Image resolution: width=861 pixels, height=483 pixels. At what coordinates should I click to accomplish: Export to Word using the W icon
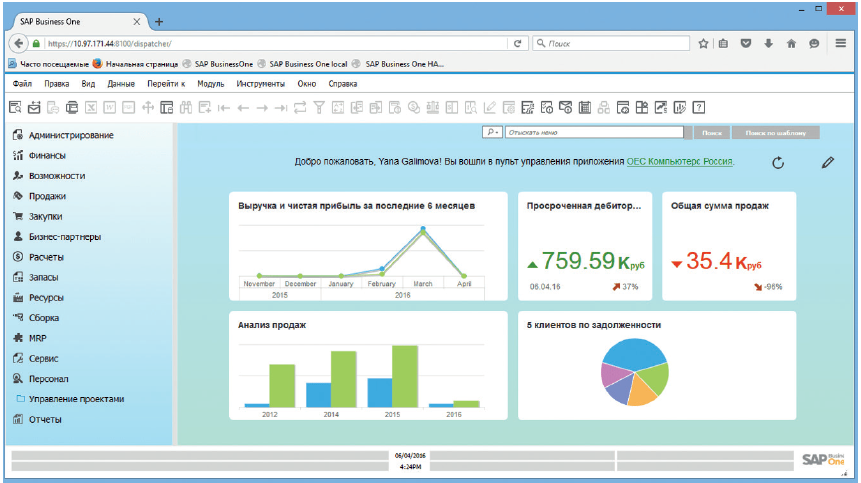[x=110, y=108]
